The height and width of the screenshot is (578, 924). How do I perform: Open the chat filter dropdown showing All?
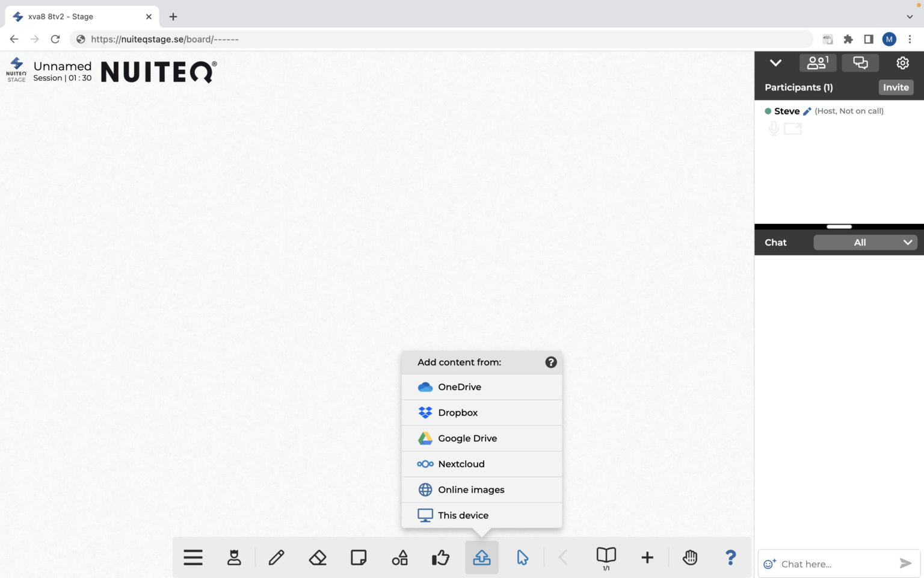tap(865, 242)
